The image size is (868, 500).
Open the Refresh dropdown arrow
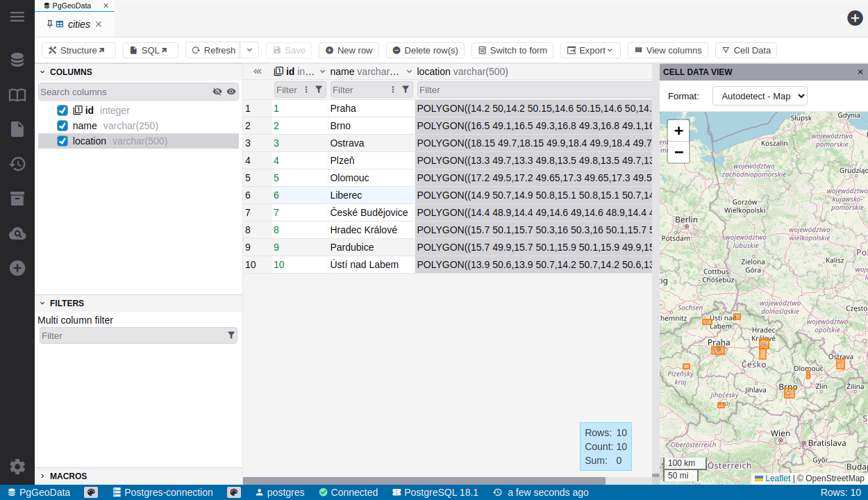click(249, 50)
